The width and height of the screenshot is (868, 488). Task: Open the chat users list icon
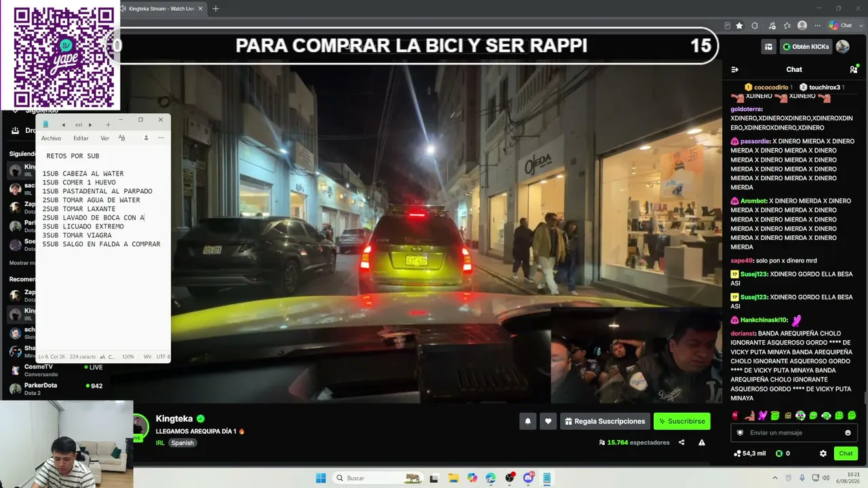tap(854, 70)
